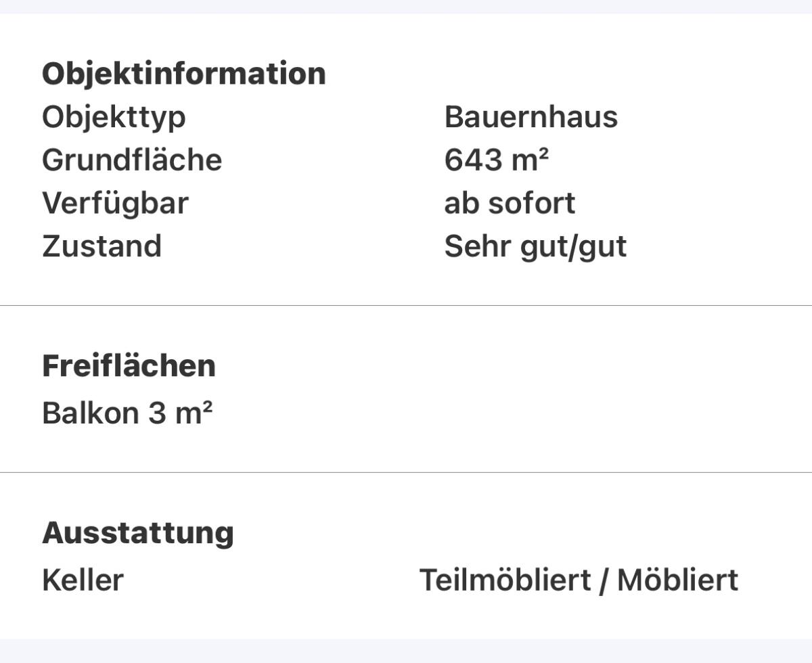Select the Keller feature entry
812x663 pixels.
(83, 580)
